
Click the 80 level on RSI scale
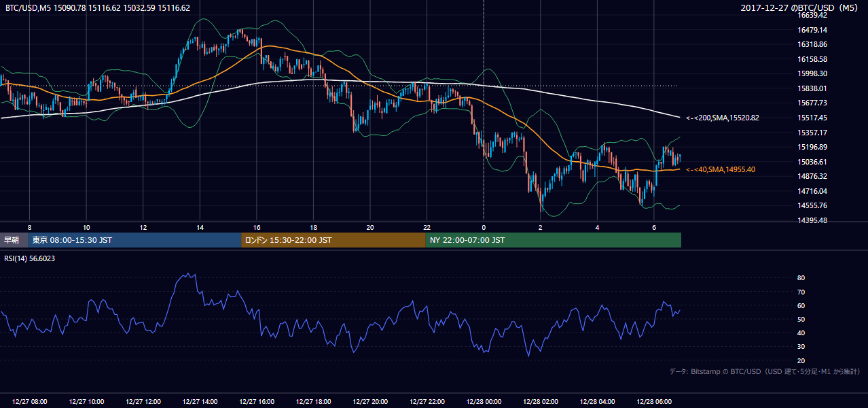(x=801, y=278)
